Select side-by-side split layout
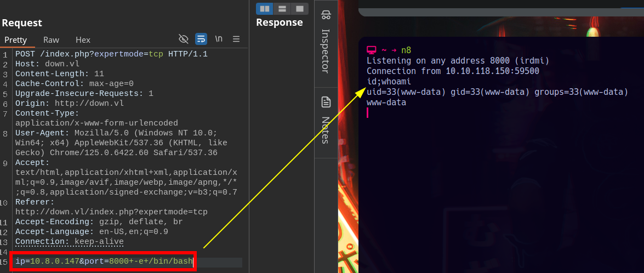644x273 pixels. [x=265, y=9]
